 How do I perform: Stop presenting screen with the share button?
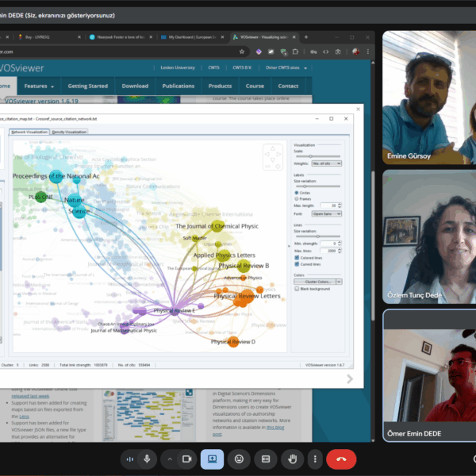[x=212, y=459]
